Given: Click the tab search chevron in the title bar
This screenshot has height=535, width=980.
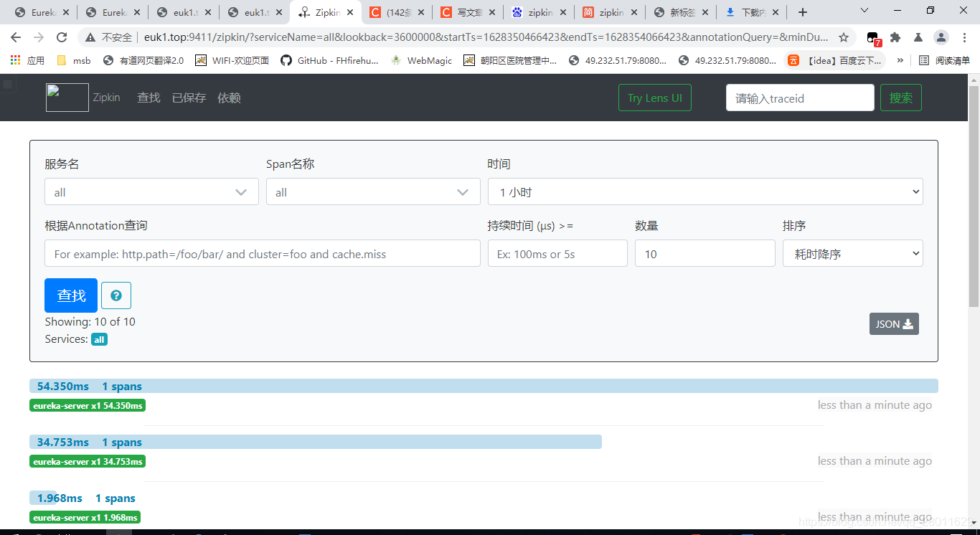Looking at the screenshot, I should coord(864,11).
